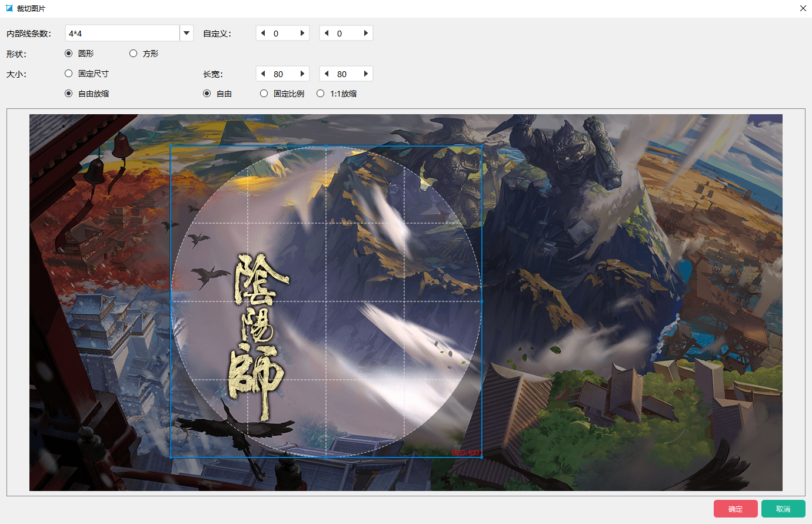The width and height of the screenshot is (812, 524).
Task: Increase the second 自定义 value
Action: click(366, 33)
